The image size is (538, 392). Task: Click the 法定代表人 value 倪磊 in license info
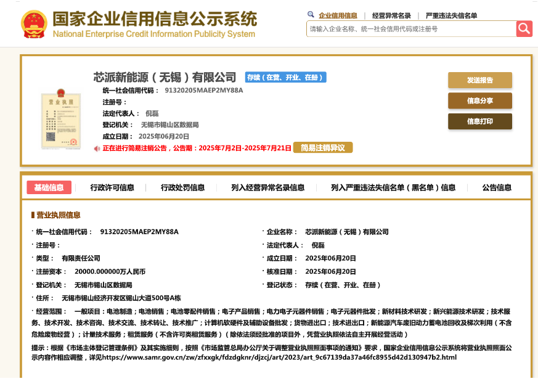coord(318,245)
